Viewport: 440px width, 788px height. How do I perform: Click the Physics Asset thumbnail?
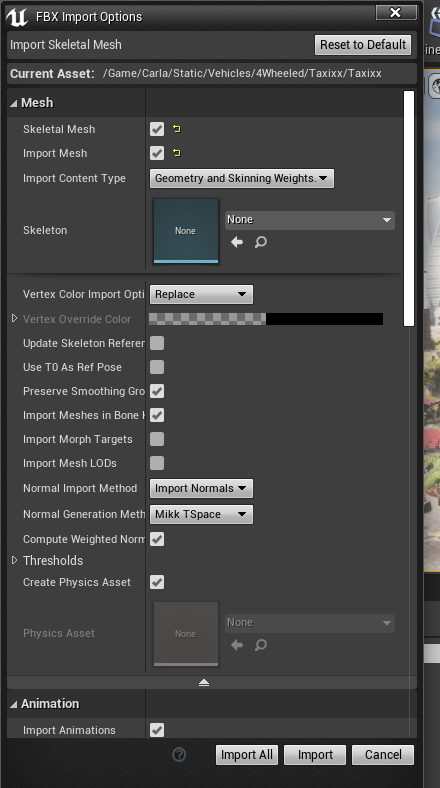click(x=186, y=634)
